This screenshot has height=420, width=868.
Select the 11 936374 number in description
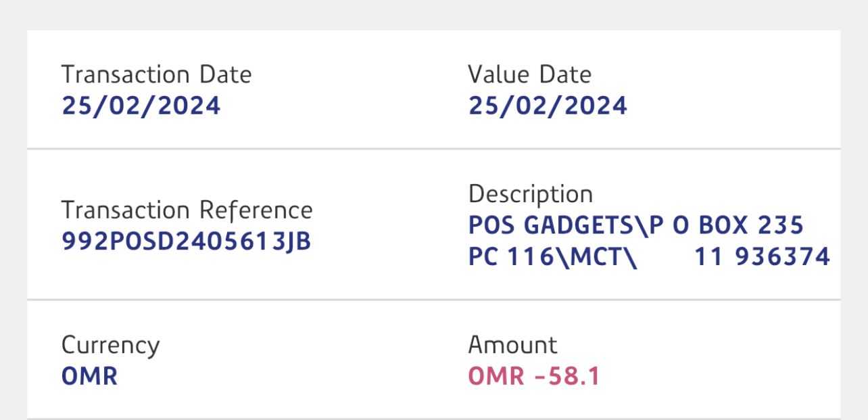(762, 258)
